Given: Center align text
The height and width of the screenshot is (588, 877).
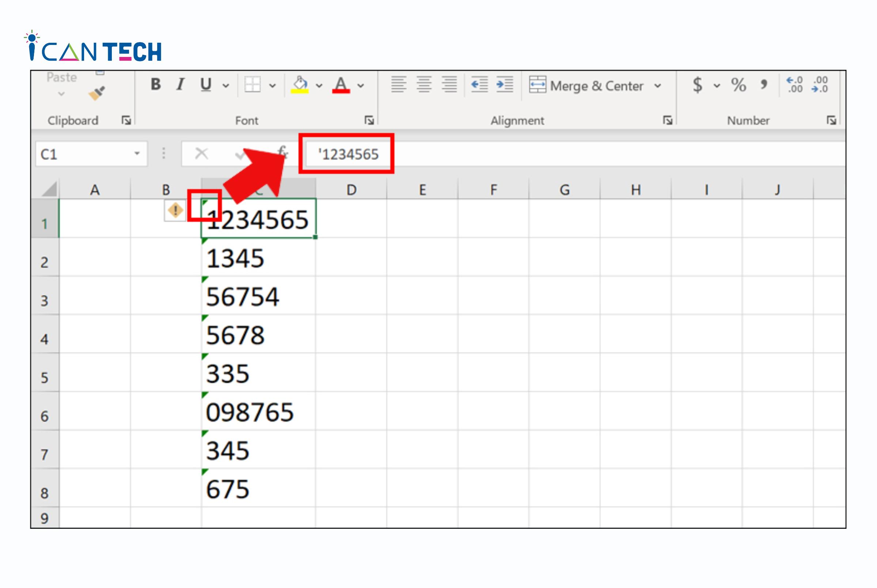Looking at the screenshot, I should [x=424, y=84].
